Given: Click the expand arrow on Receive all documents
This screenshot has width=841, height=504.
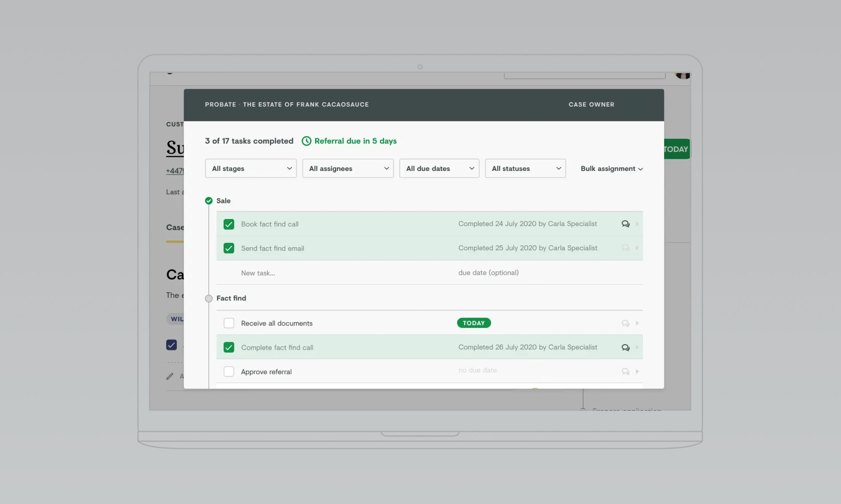Looking at the screenshot, I should coord(637,323).
